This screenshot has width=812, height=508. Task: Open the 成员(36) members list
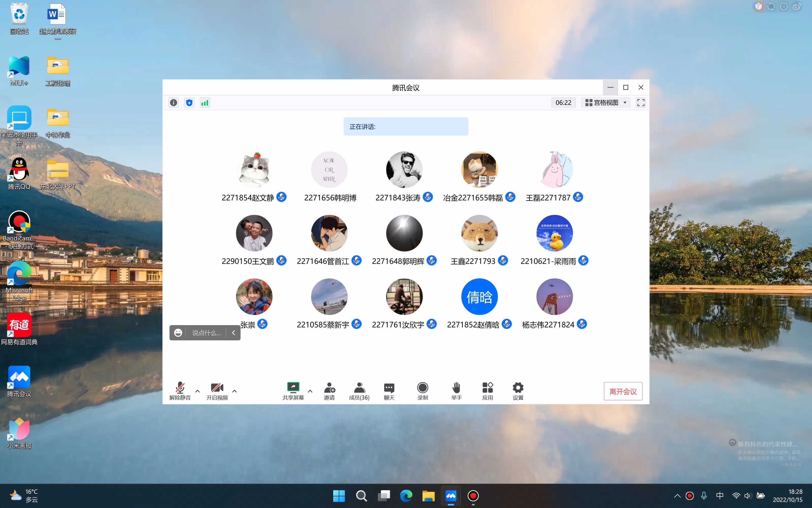(x=359, y=391)
